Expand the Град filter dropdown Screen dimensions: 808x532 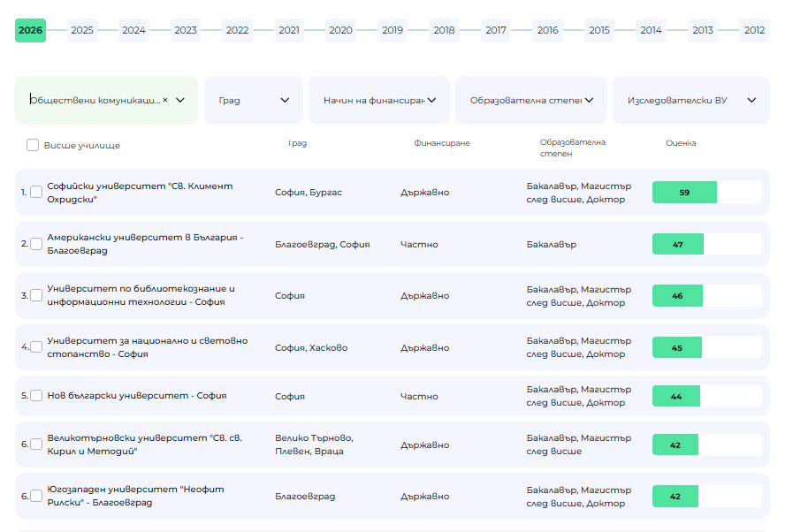point(254,100)
